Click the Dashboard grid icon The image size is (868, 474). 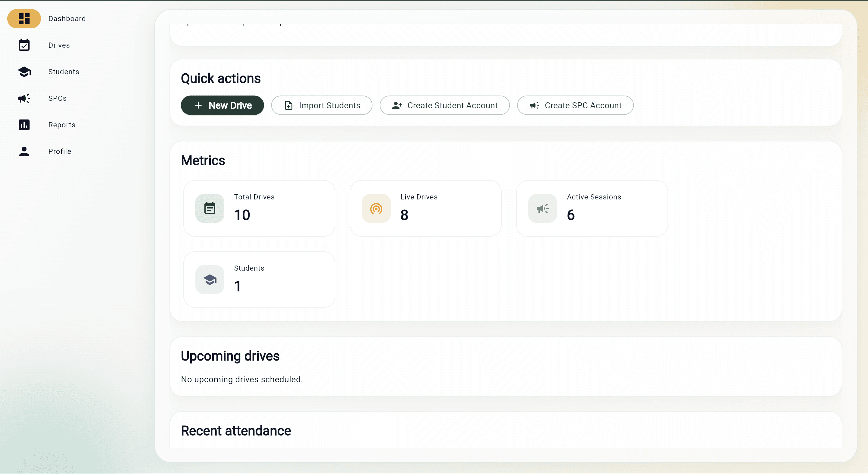(24, 18)
